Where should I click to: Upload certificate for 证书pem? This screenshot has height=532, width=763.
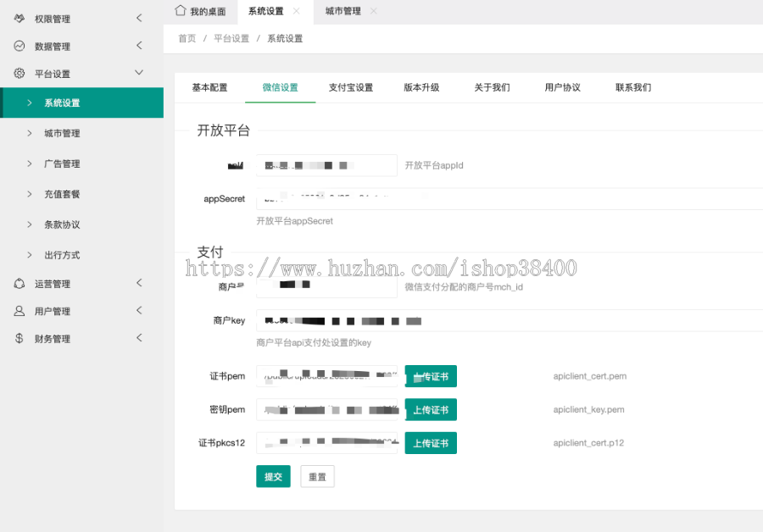(431, 376)
